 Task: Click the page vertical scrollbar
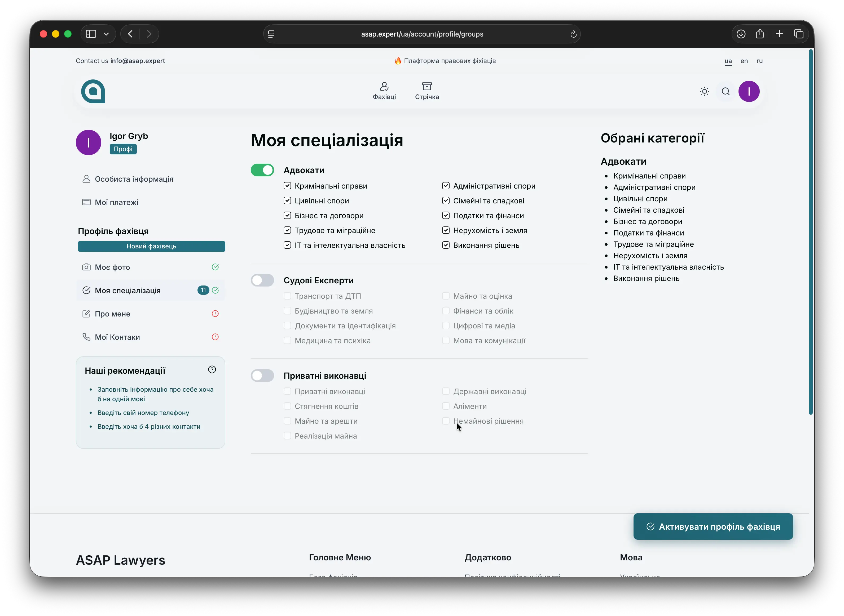click(x=810, y=231)
